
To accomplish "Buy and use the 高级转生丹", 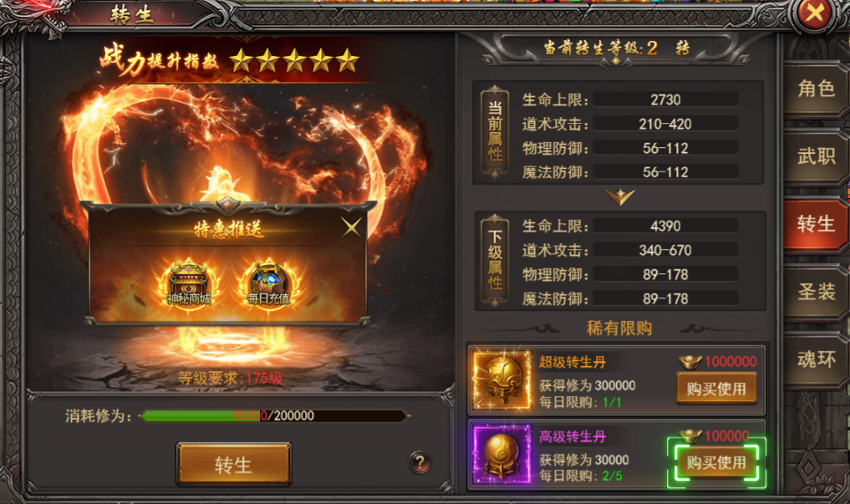I will point(716,462).
